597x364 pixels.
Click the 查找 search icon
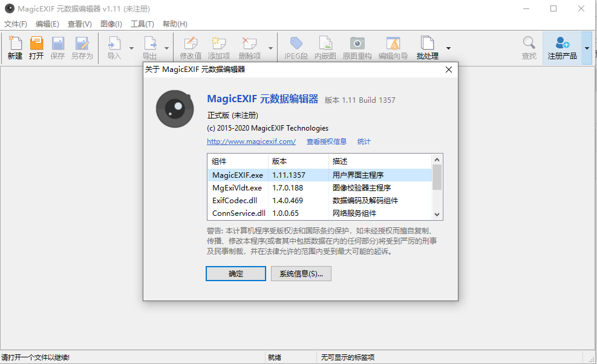[x=528, y=45]
